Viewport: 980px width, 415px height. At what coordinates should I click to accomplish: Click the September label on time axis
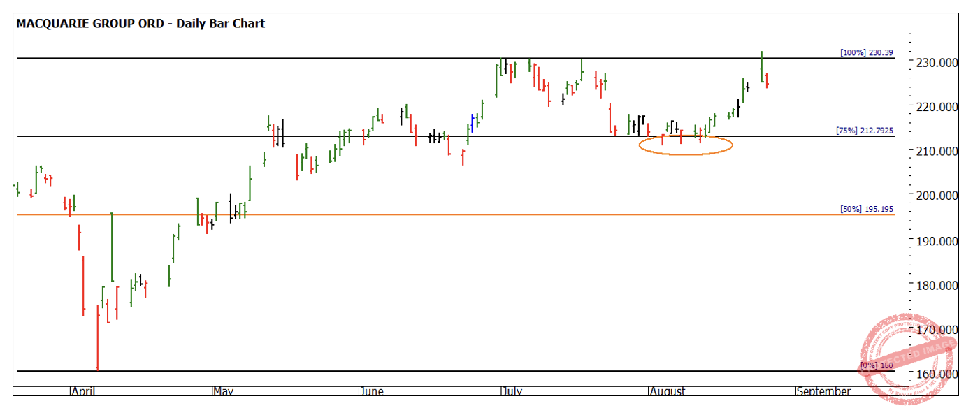pos(824,392)
